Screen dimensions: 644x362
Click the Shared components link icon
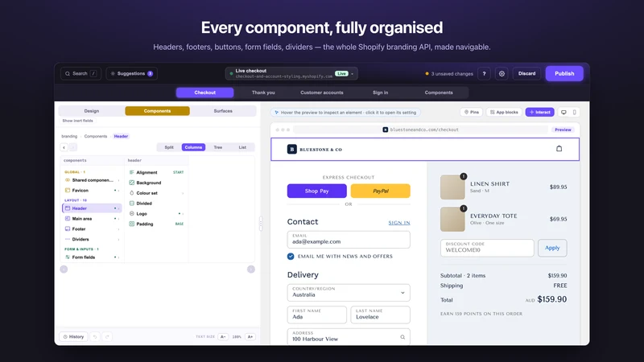point(68,180)
